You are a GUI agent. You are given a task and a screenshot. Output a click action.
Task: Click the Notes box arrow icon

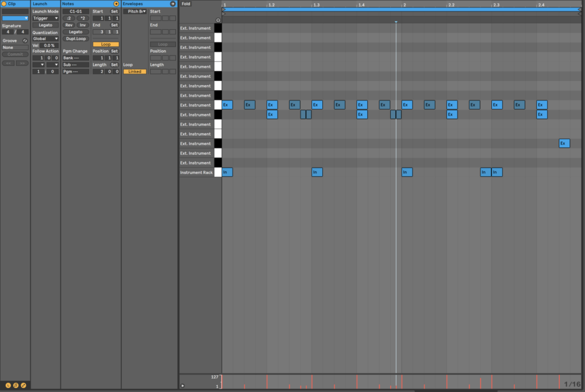coord(117,4)
